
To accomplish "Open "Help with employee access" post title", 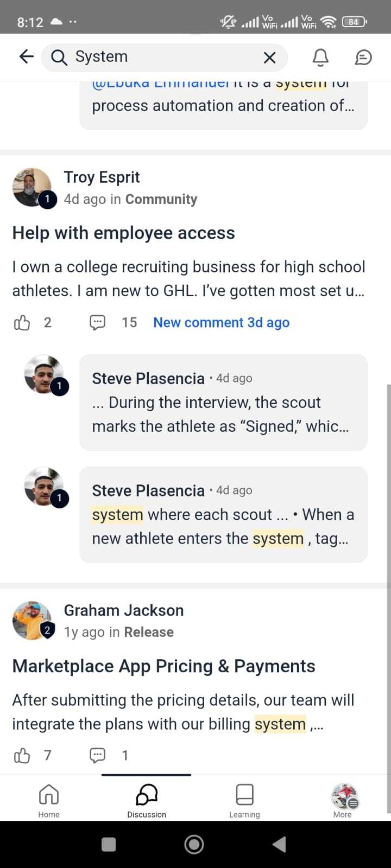I will click(124, 233).
